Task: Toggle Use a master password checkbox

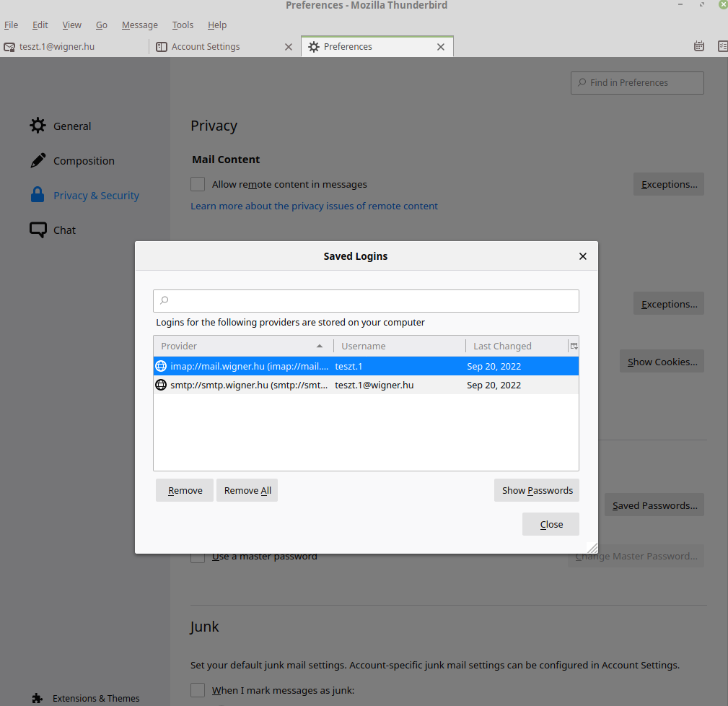Action: 198,557
